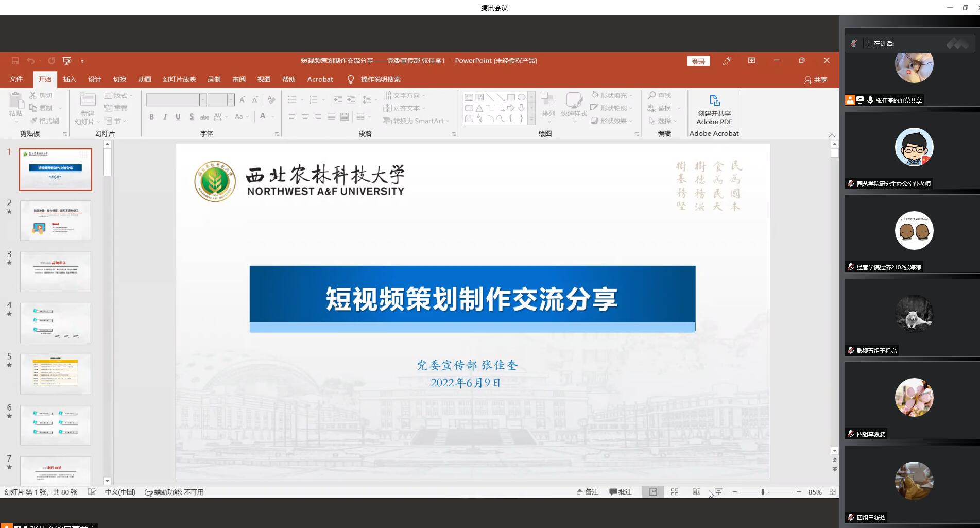This screenshot has height=528, width=980.
Task: Click the Paste icon in clipboard group
Action: click(15, 101)
